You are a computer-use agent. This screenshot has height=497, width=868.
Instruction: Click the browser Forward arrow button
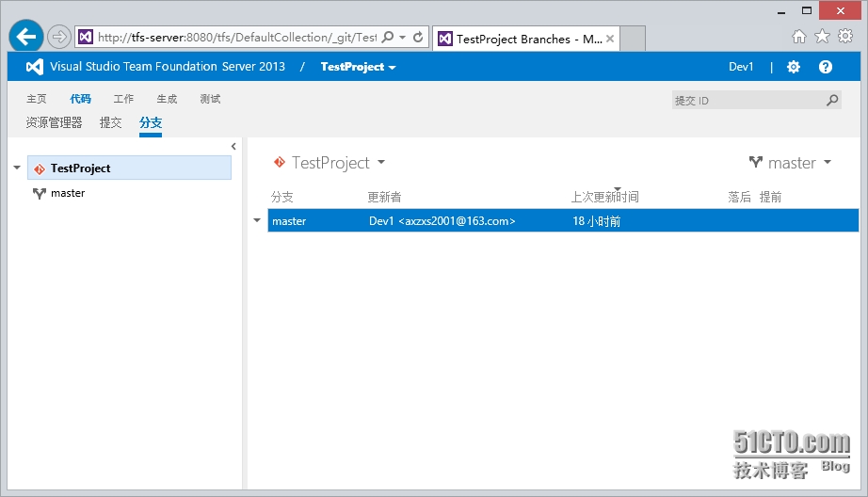click(58, 37)
